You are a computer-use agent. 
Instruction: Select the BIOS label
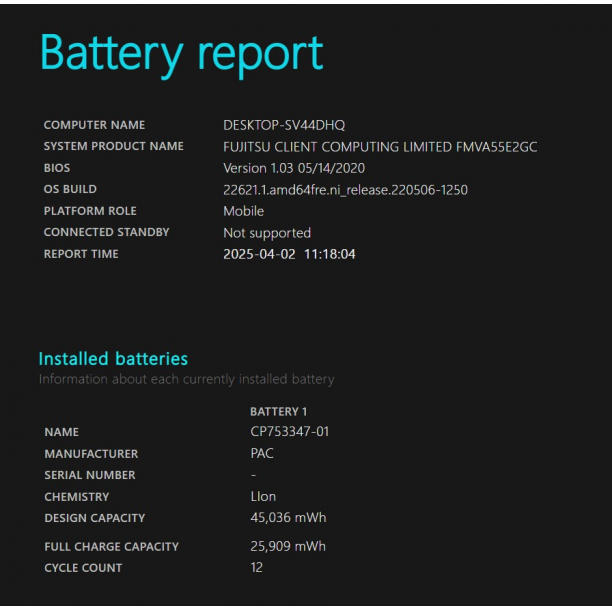pos(57,168)
